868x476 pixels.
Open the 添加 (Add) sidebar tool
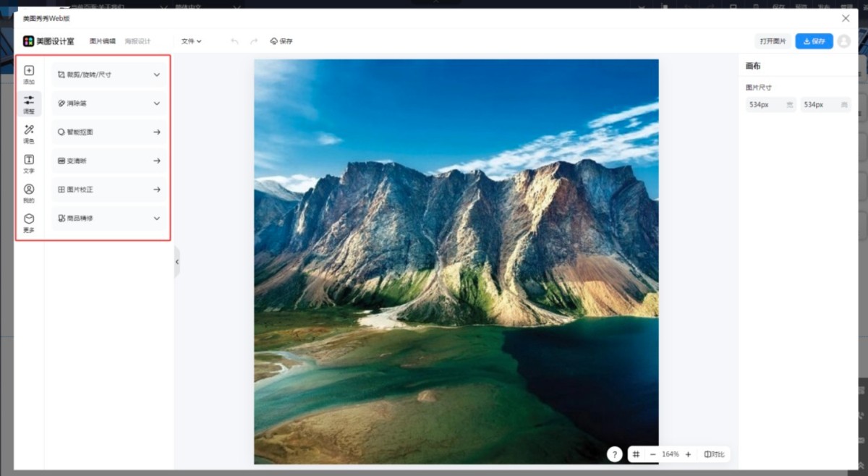coord(29,75)
